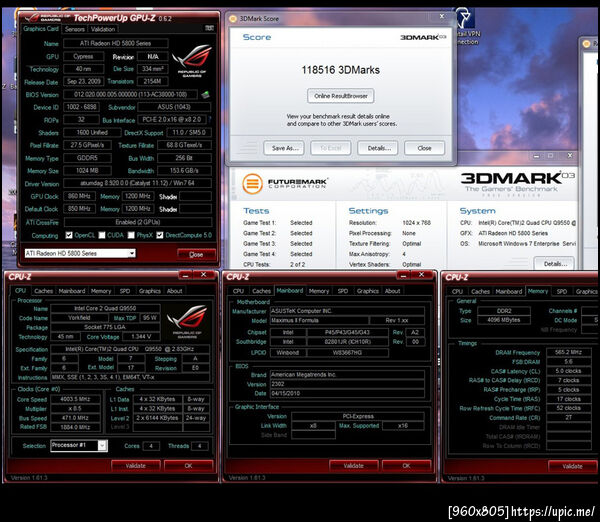Click the 'Game Test 1' Selected entry
Screen dimensions: 600x522
301,223
